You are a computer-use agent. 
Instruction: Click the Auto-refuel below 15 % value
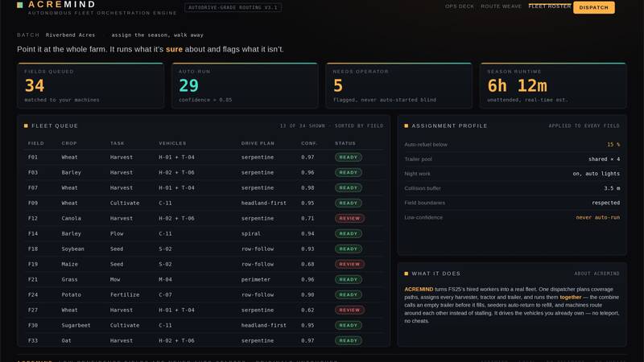point(613,145)
